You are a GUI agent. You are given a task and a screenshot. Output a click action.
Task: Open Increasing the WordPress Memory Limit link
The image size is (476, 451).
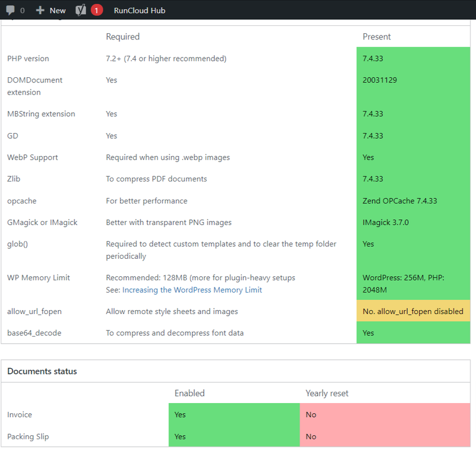tap(192, 290)
